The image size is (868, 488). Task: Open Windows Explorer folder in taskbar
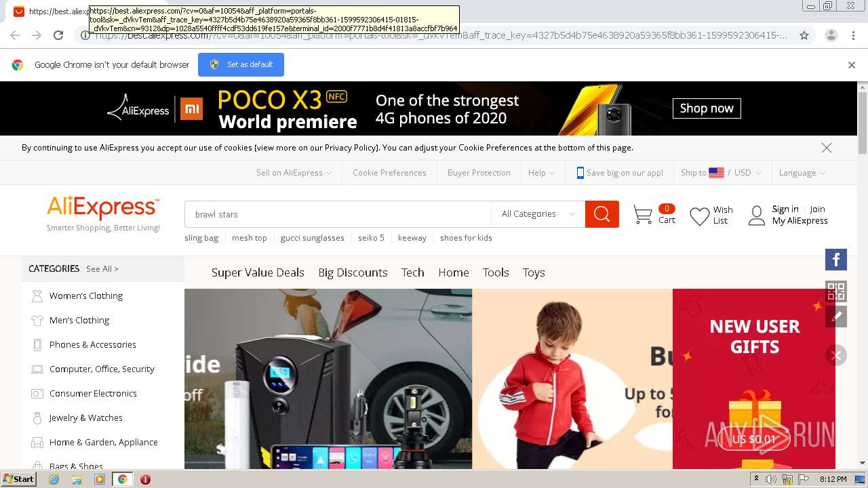(x=77, y=479)
